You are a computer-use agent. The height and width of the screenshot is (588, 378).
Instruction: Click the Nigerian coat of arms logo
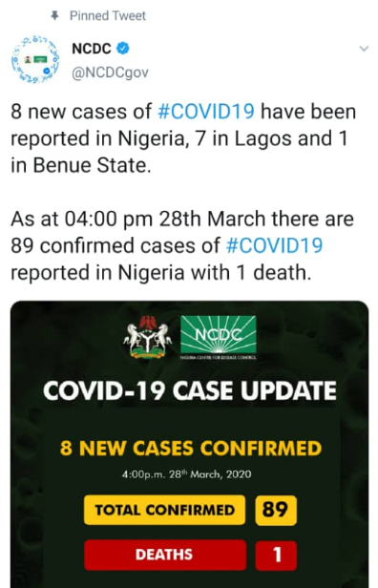pyautogui.click(x=147, y=337)
